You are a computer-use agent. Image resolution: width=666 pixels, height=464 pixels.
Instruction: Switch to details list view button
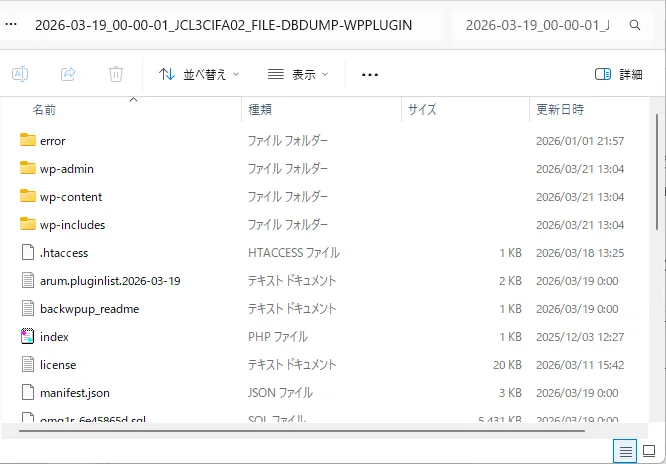[x=625, y=451]
